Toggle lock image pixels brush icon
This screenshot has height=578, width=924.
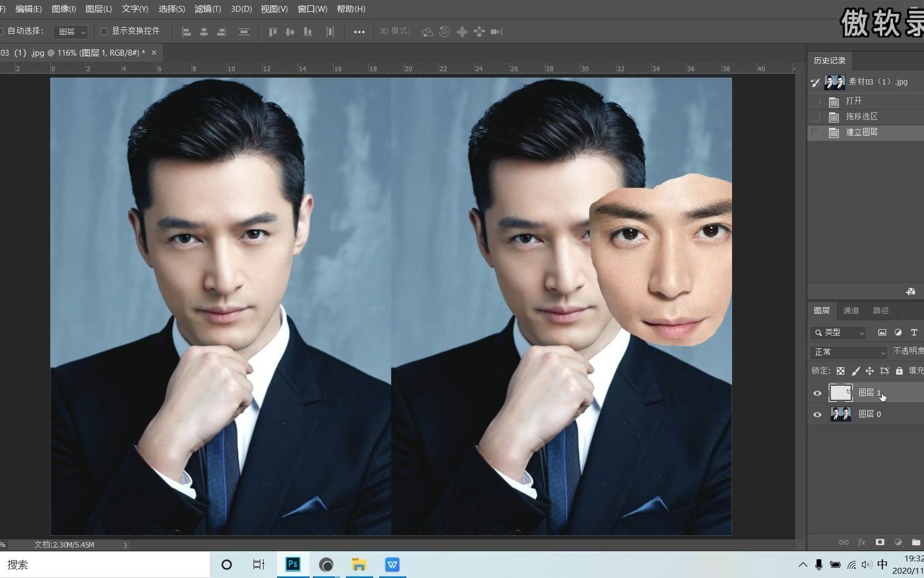click(856, 371)
